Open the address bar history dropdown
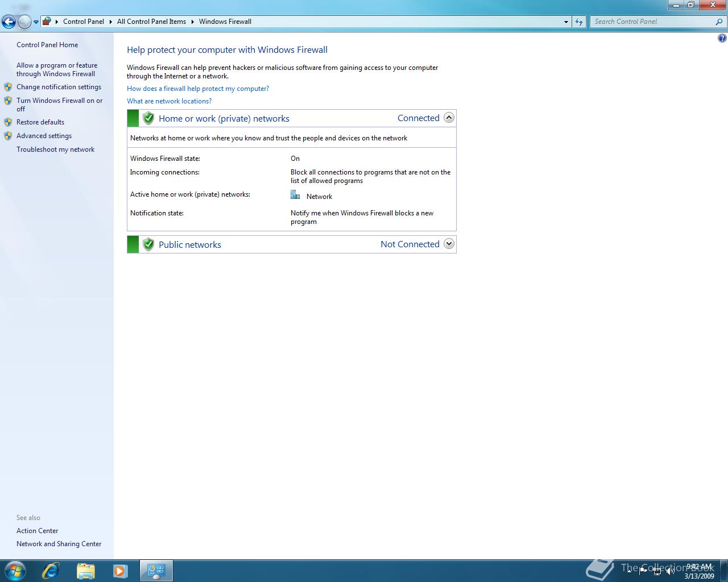Viewport: 728px width, 582px height. pyautogui.click(x=566, y=22)
